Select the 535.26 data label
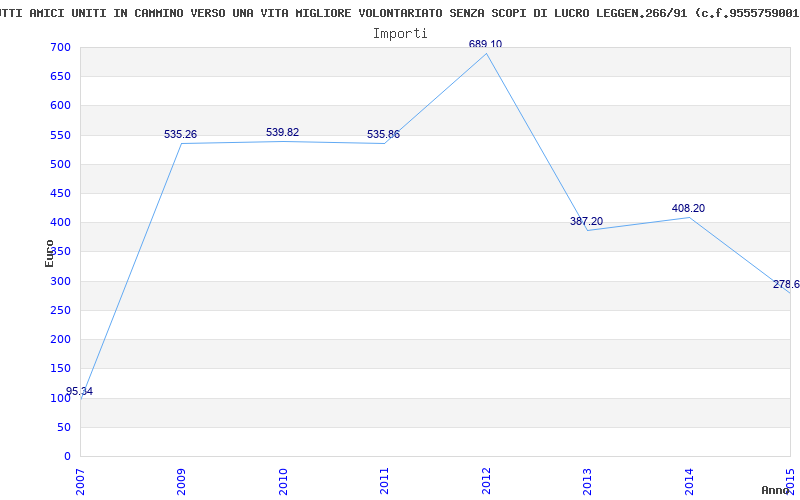The image size is (800, 500). pos(180,134)
